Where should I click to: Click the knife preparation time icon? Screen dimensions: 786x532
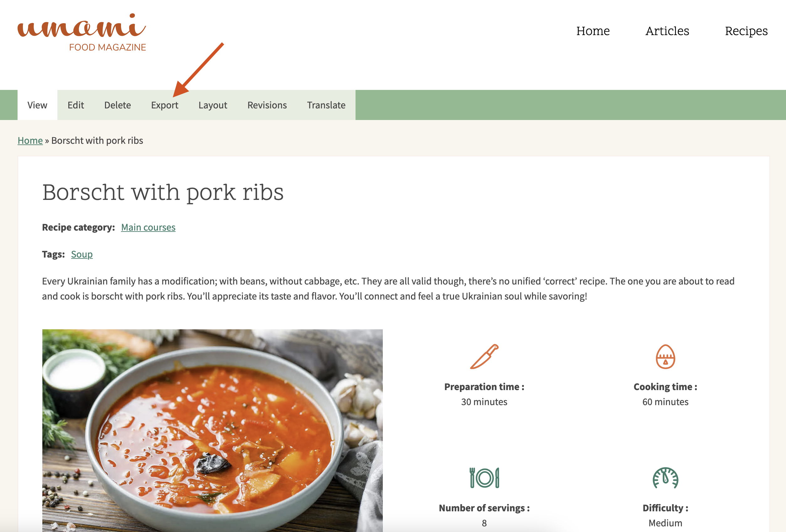click(484, 357)
